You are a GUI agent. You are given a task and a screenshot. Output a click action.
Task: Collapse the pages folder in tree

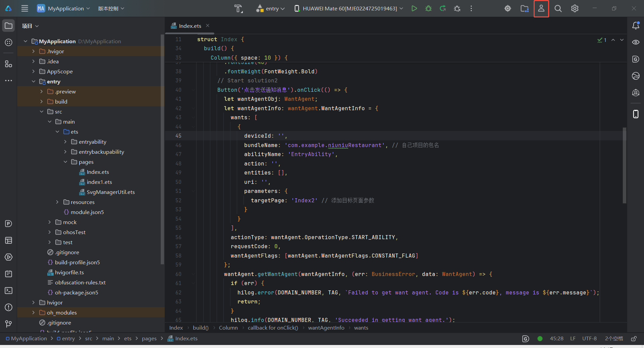[65, 162]
